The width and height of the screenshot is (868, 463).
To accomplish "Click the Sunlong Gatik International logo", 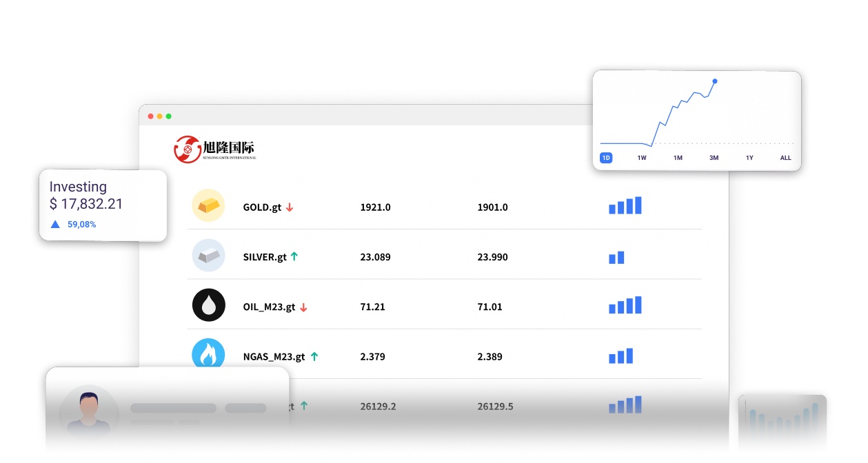I will (214, 149).
